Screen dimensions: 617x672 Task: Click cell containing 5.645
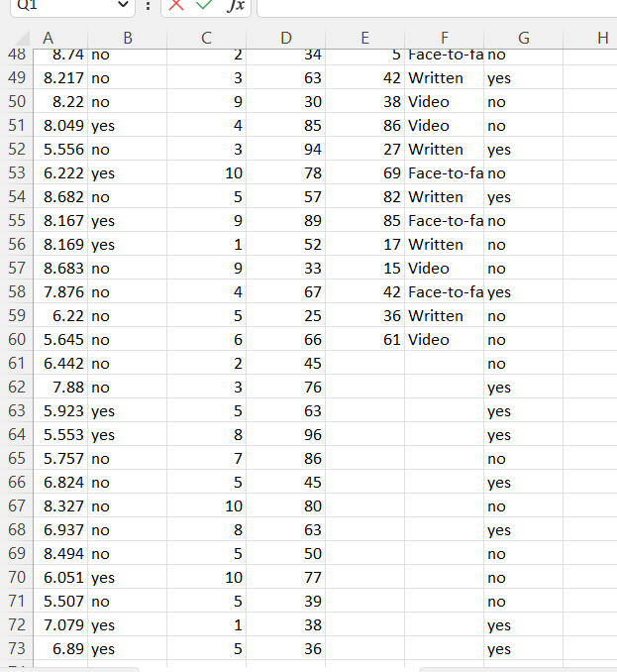pos(60,339)
